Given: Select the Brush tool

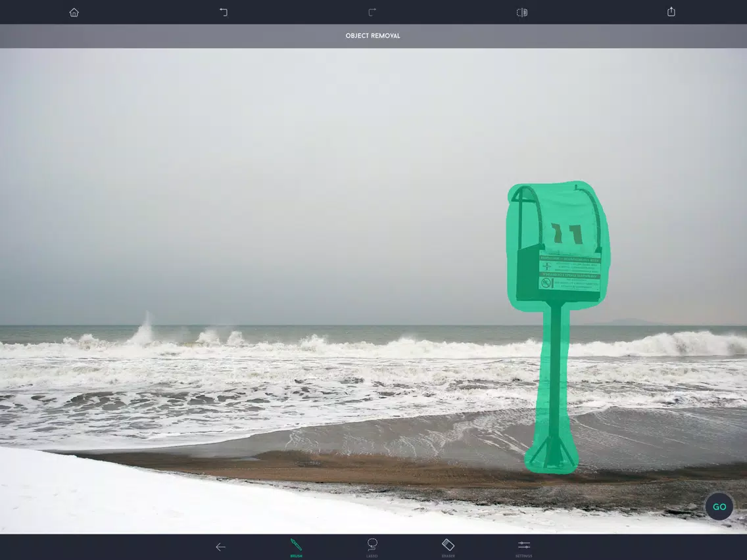Looking at the screenshot, I should (x=296, y=548).
